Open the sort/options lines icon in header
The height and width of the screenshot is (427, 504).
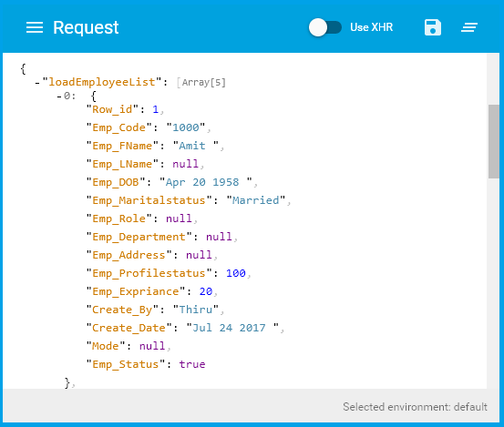(x=469, y=27)
